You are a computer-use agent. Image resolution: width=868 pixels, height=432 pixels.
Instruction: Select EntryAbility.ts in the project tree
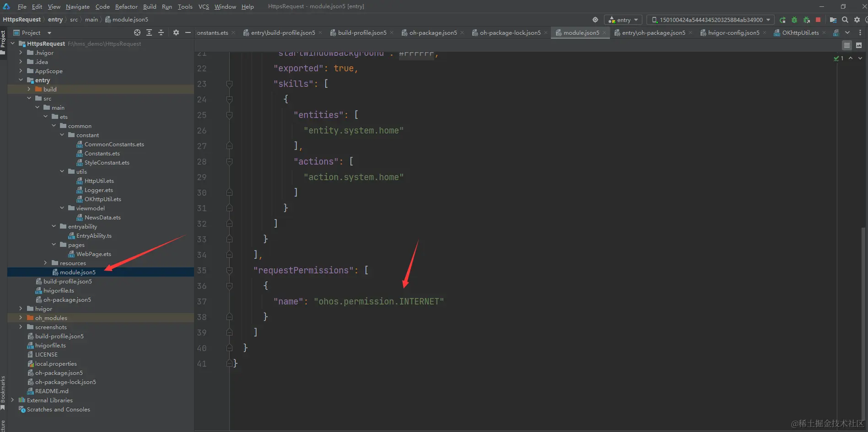[x=93, y=235]
